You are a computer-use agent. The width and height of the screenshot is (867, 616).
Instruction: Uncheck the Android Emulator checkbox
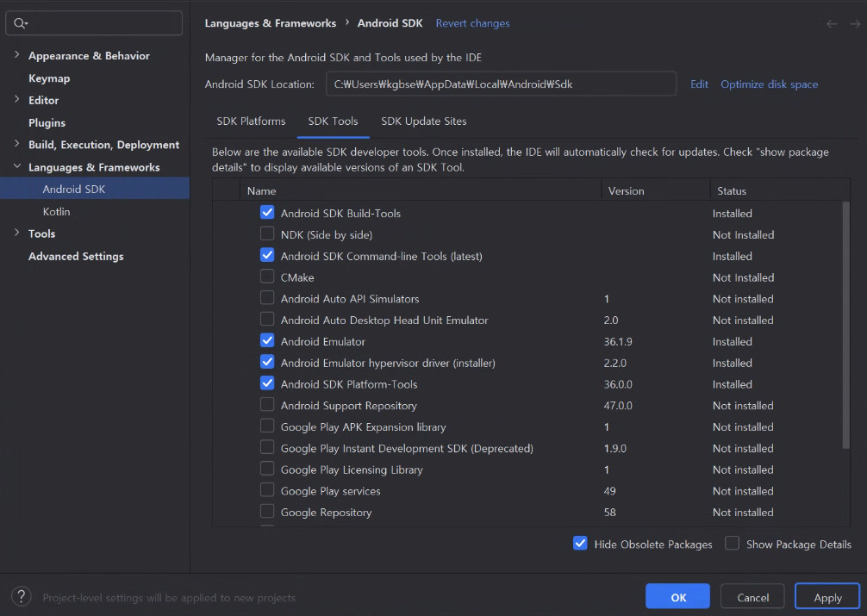point(267,340)
